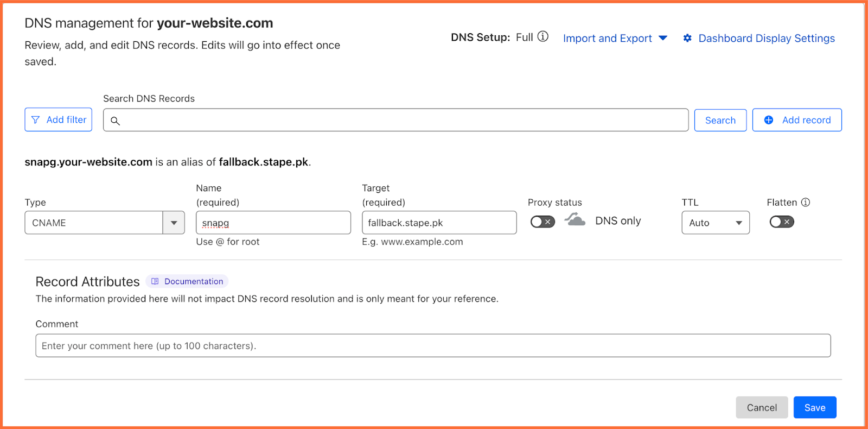The height and width of the screenshot is (429, 868).
Task: Click the Dashboard Display Settings gear icon
Action: tap(687, 38)
